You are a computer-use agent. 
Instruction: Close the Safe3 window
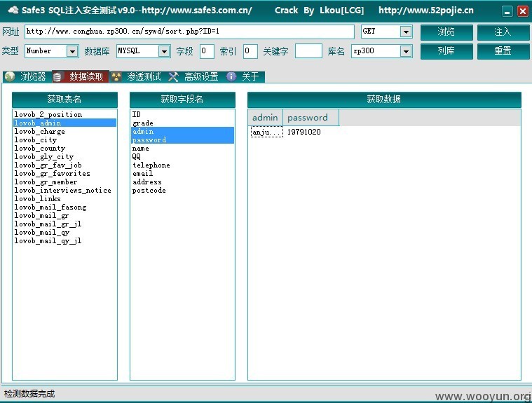tap(522, 11)
